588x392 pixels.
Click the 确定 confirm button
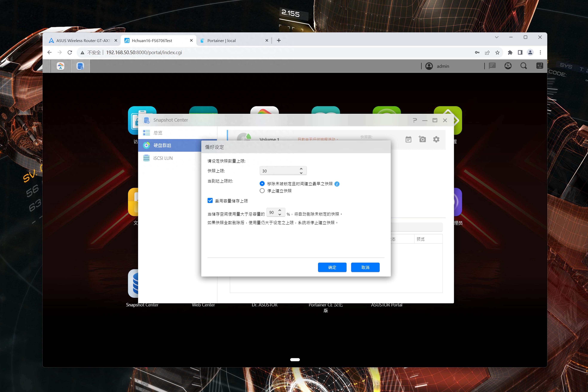(x=332, y=267)
